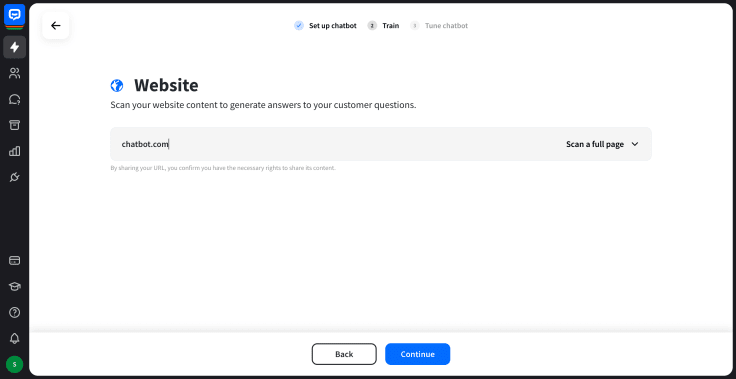Click the blue globe Website icon

click(x=117, y=85)
